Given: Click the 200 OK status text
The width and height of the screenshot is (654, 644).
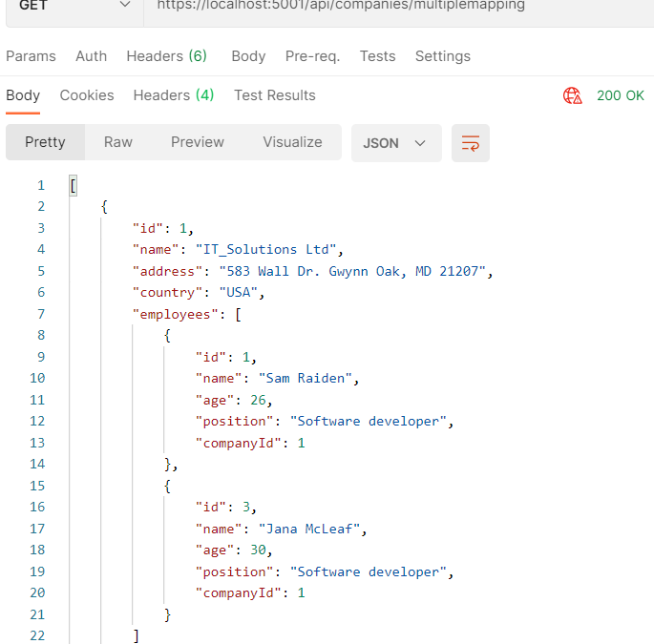Looking at the screenshot, I should (620, 95).
